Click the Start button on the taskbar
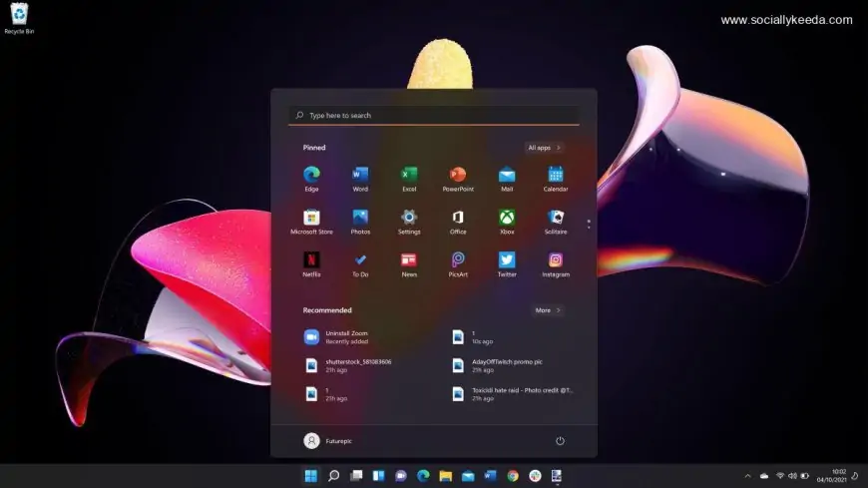 [311, 476]
